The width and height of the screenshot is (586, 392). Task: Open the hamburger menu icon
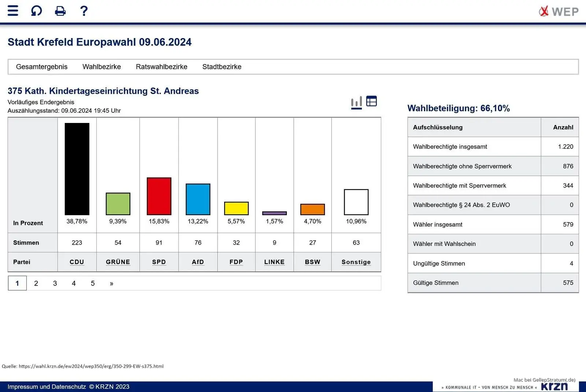(x=13, y=11)
